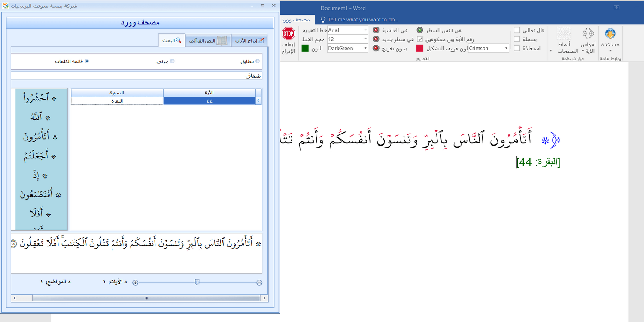Switch to the إدراج الآيات tab

[249, 41]
